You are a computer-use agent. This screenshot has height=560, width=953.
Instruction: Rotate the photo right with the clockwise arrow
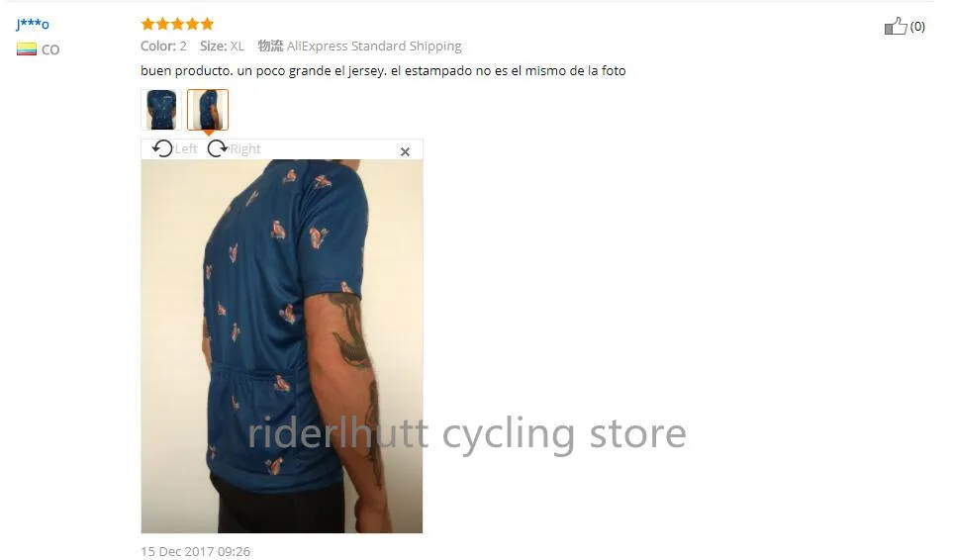(x=217, y=148)
